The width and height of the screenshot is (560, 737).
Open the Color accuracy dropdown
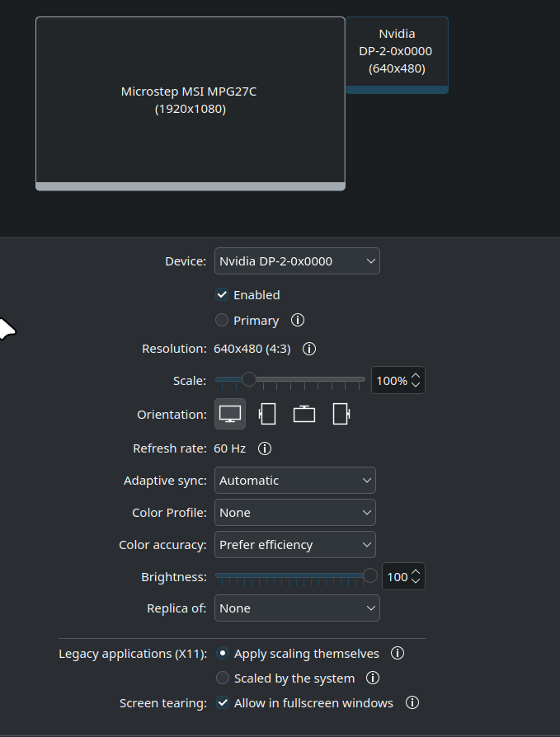point(294,544)
